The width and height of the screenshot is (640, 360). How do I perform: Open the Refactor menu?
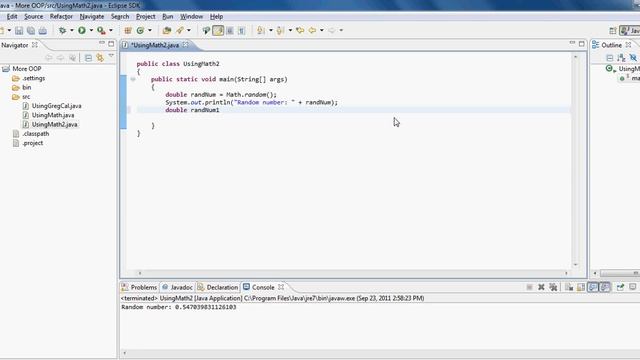coord(61,16)
